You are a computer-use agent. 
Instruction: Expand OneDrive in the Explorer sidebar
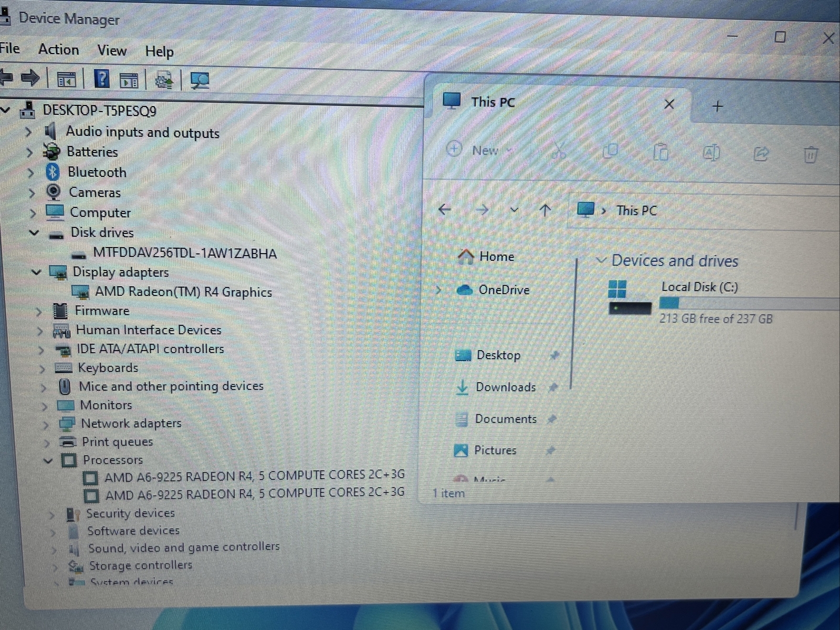tap(439, 290)
